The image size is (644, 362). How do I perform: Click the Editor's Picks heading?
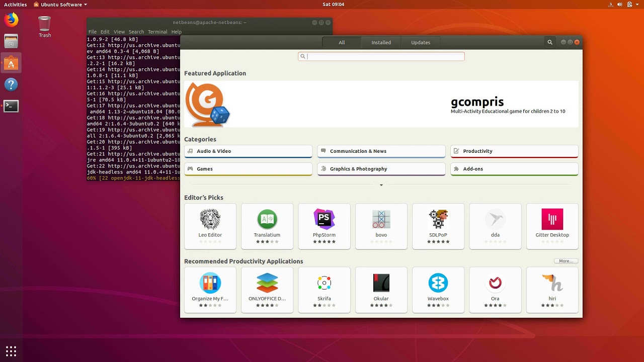(x=204, y=198)
